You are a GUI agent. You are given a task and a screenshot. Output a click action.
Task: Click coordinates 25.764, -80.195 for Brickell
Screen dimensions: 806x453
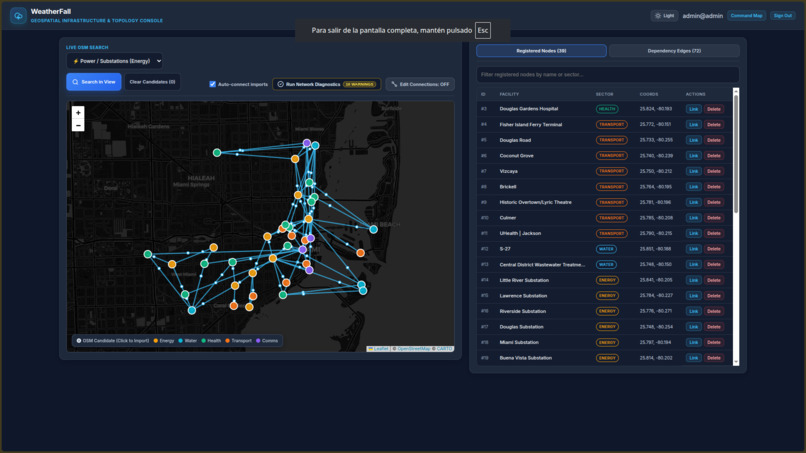click(655, 187)
